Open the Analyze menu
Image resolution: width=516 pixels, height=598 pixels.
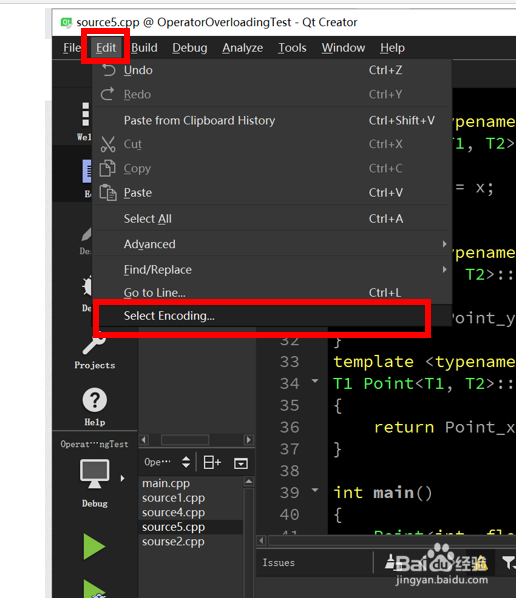243,48
